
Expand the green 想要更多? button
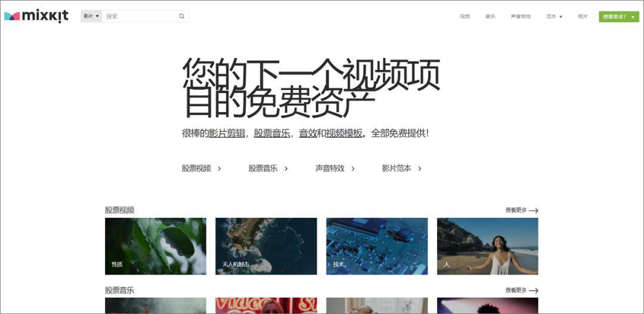click(619, 17)
